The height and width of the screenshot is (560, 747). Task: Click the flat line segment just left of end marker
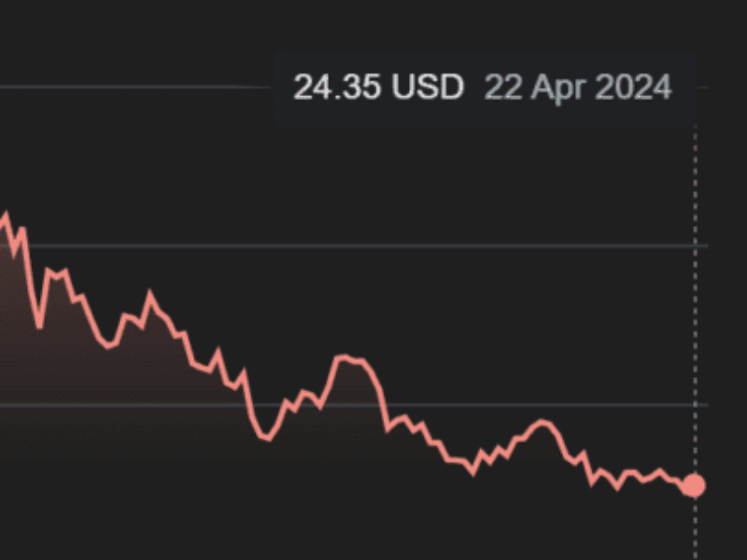[x=674, y=480]
